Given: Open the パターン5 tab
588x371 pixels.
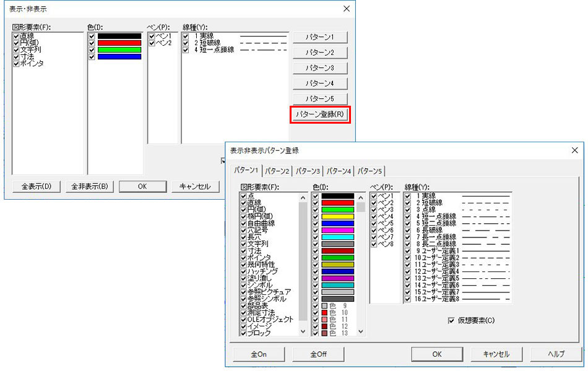Looking at the screenshot, I should point(370,171).
